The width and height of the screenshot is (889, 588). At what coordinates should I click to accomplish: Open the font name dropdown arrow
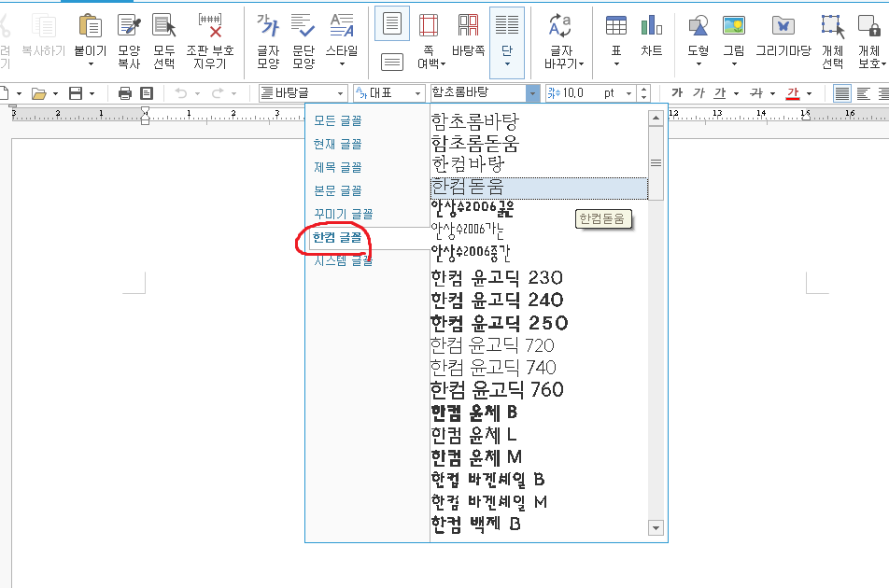click(x=532, y=93)
